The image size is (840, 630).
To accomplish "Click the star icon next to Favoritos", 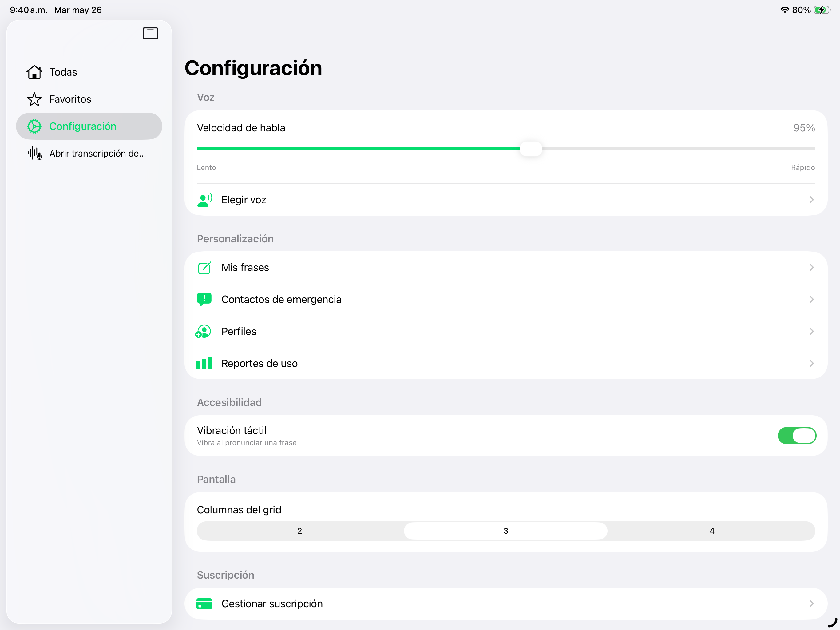I will 34,99.
